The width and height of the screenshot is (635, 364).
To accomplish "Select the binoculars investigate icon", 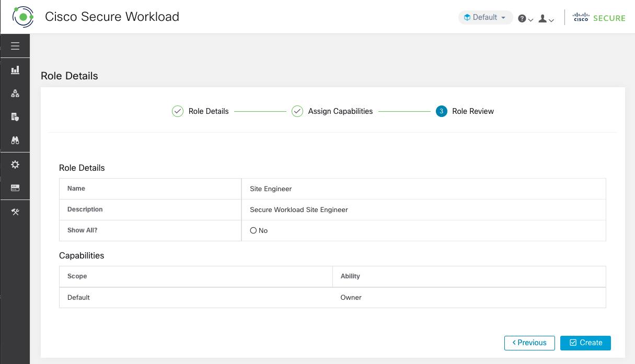I will [x=15, y=140].
